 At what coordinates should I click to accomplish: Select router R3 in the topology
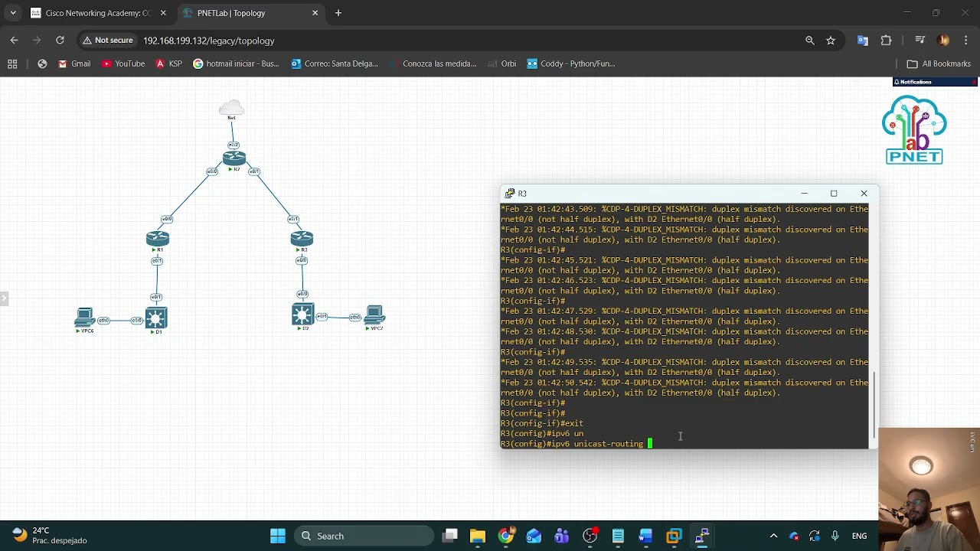302,240
